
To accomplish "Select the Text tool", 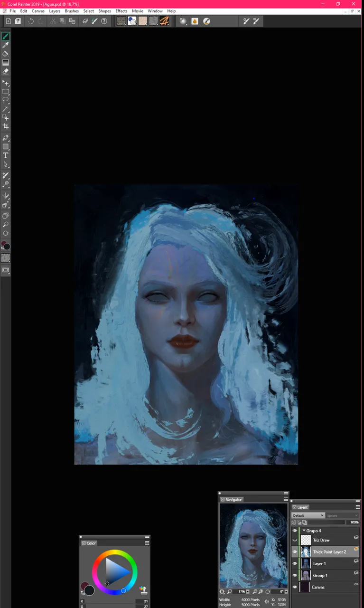I will point(6,155).
